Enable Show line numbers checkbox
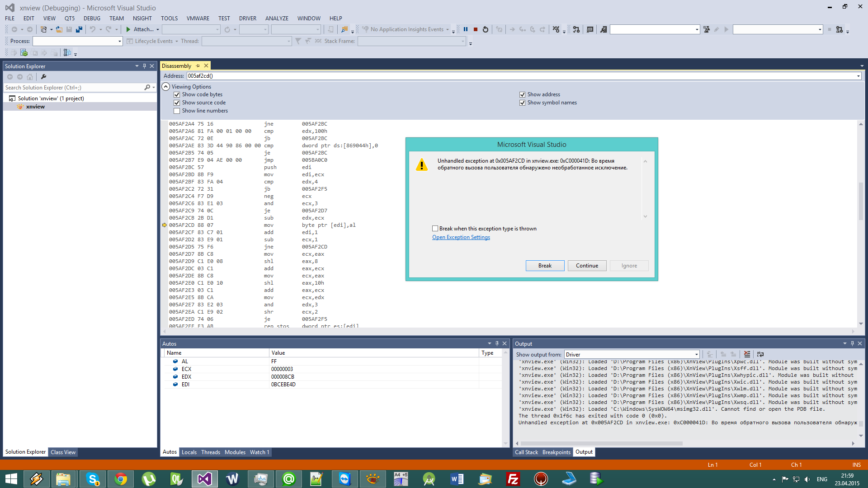The width and height of the screenshot is (868, 488). click(x=177, y=111)
